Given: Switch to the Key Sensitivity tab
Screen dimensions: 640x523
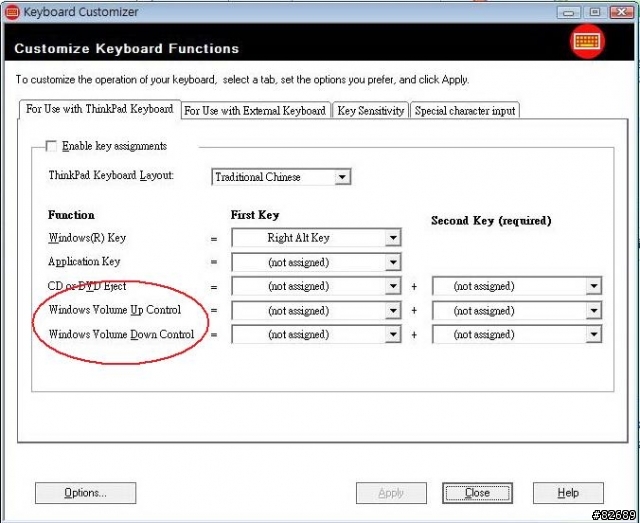Looking at the screenshot, I should click(370, 111).
